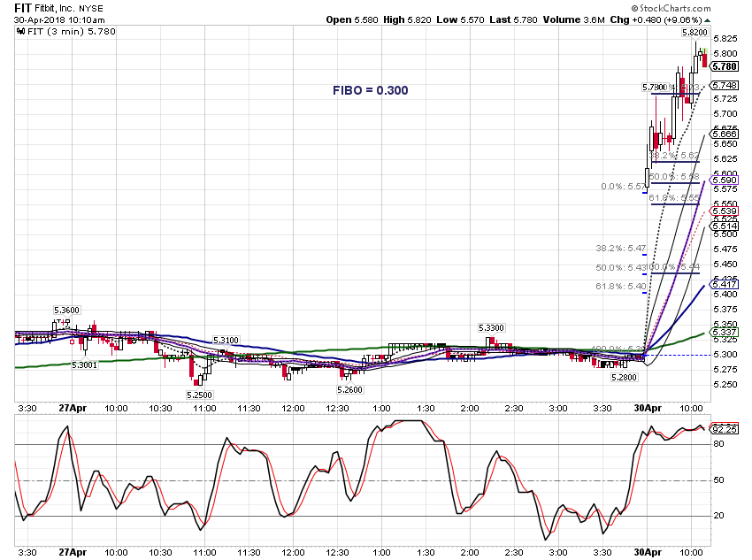The width and height of the screenshot is (752, 560).
Task: Click the 92.25 oscillator value tag
Action: pos(725,429)
